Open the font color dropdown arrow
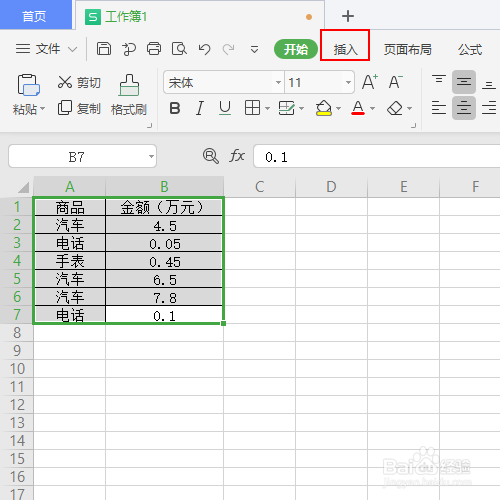The image size is (500, 500). 373,108
